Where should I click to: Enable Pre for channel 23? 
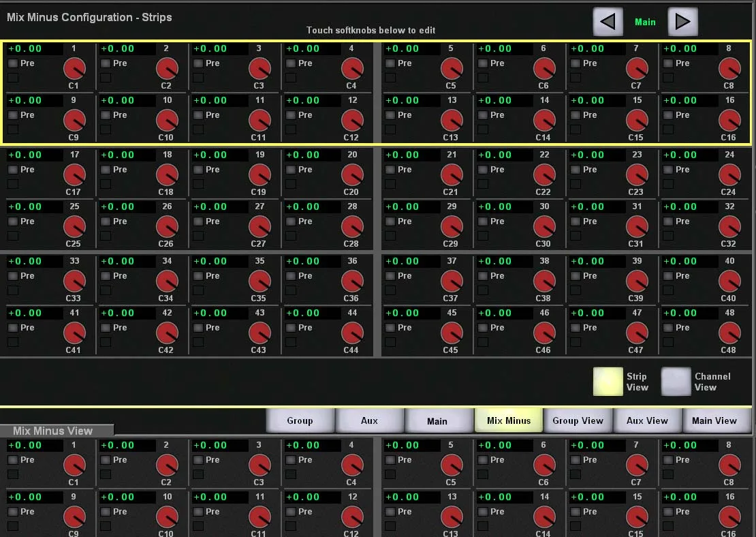[576, 170]
